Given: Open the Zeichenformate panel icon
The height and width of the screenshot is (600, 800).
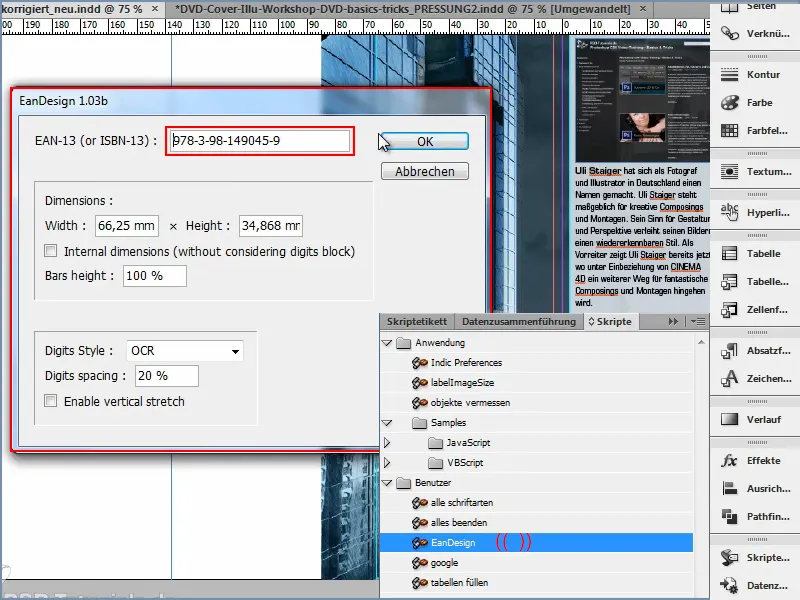Looking at the screenshot, I should pos(730,379).
